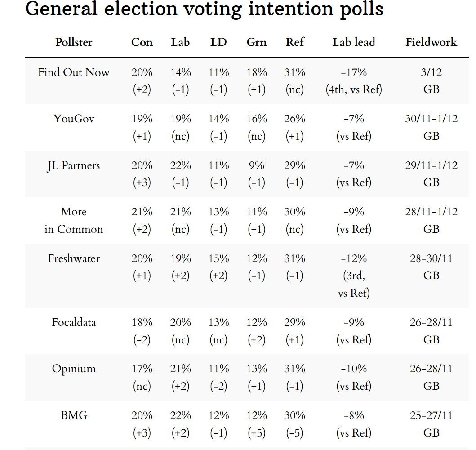Select the JL Partners row label
The width and height of the screenshot is (476, 450).
point(74,165)
